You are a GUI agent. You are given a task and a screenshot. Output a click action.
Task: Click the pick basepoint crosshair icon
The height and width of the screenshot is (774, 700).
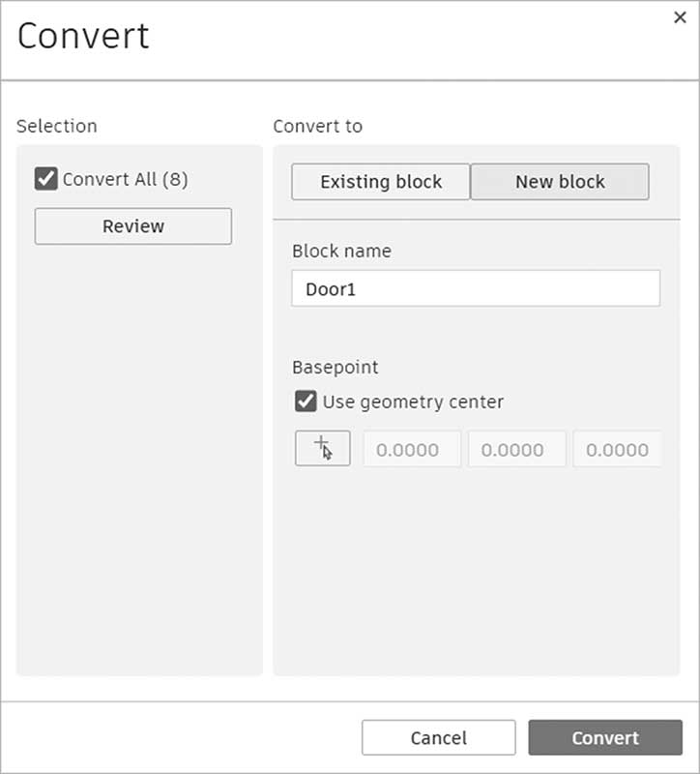[323, 448]
